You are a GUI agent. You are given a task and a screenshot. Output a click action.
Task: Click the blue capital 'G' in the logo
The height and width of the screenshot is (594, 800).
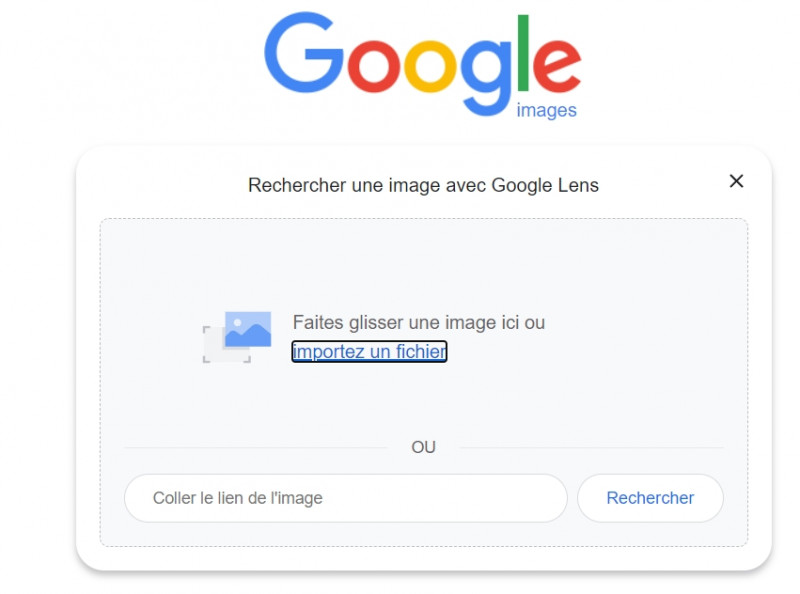302,52
